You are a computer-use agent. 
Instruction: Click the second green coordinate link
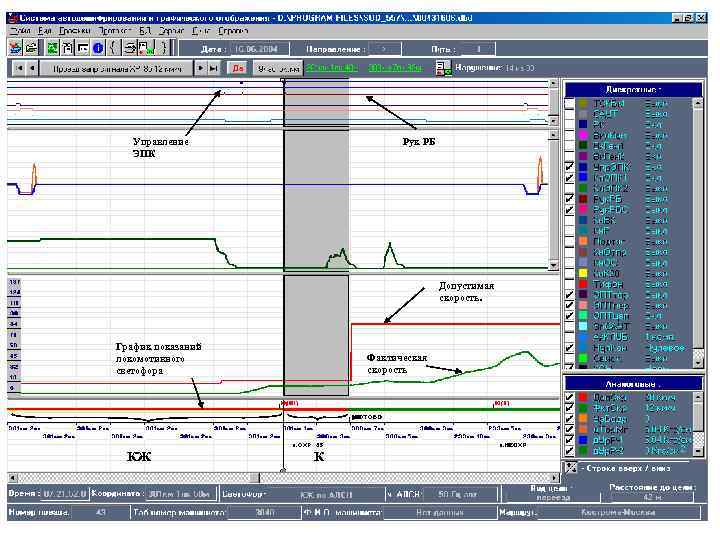[x=395, y=68]
